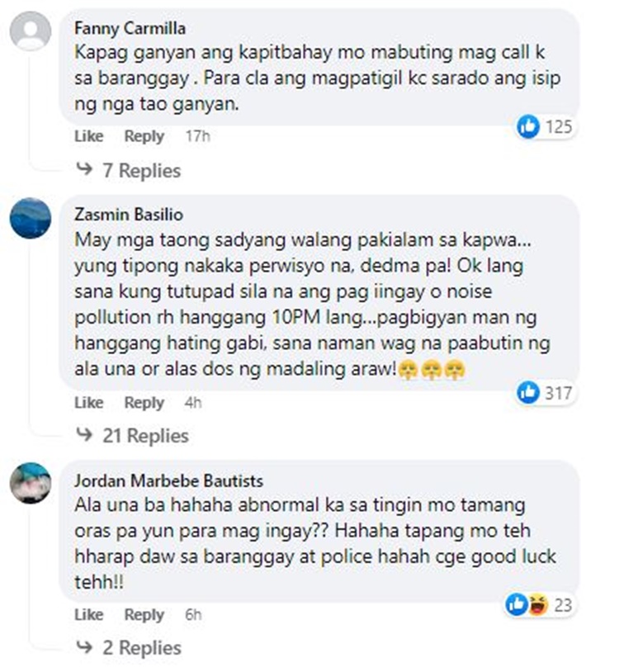619x672 pixels.
Task: View the 317 like reactions on Zasmin's comment
Action: point(545,393)
